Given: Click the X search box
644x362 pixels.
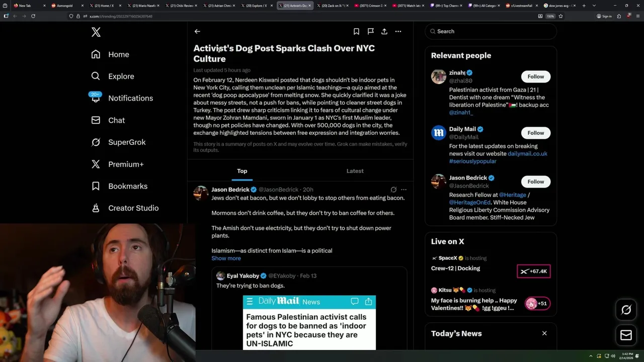Looking at the screenshot, I should coord(491,31).
